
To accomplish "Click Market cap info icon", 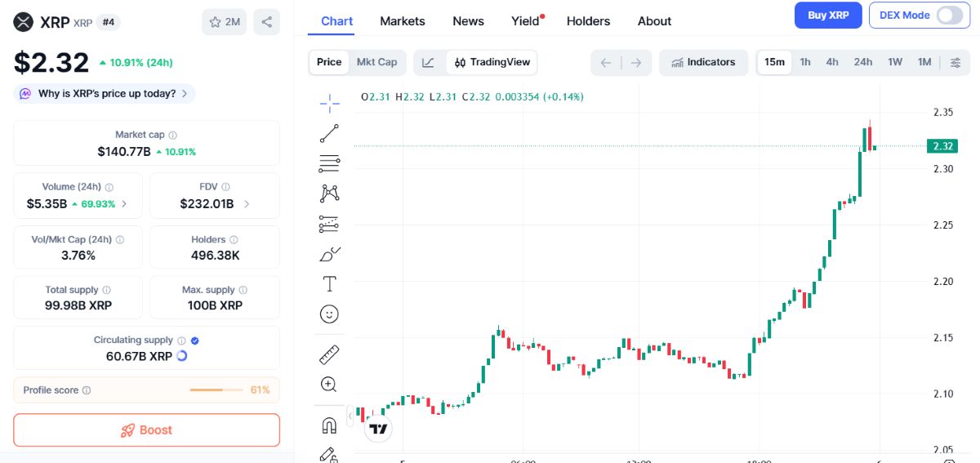I will pos(172,135).
